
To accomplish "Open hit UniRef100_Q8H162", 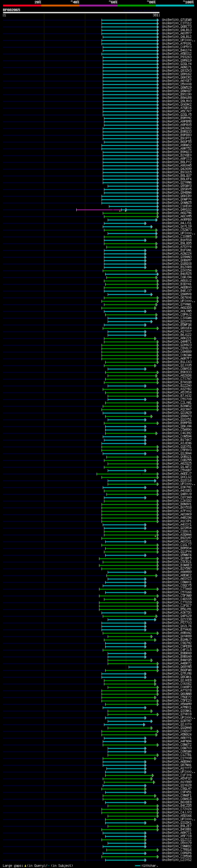I will coord(177,74).
